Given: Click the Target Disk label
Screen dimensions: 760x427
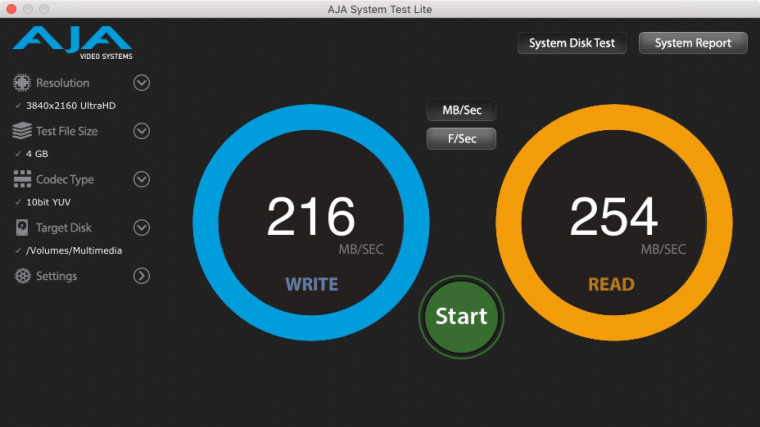Looking at the screenshot, I should pos(63,227).
